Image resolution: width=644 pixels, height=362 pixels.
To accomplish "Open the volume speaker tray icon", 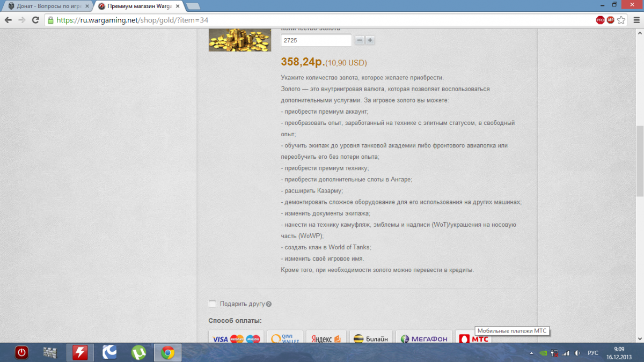I will (577, 353).
